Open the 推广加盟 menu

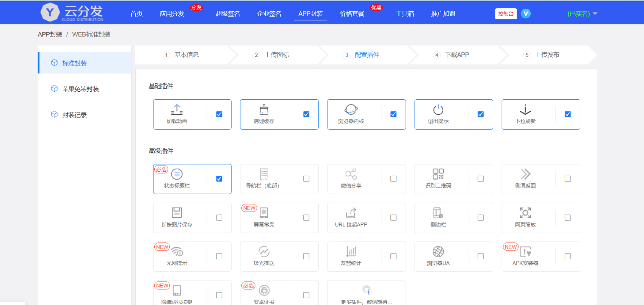point(443,14)
